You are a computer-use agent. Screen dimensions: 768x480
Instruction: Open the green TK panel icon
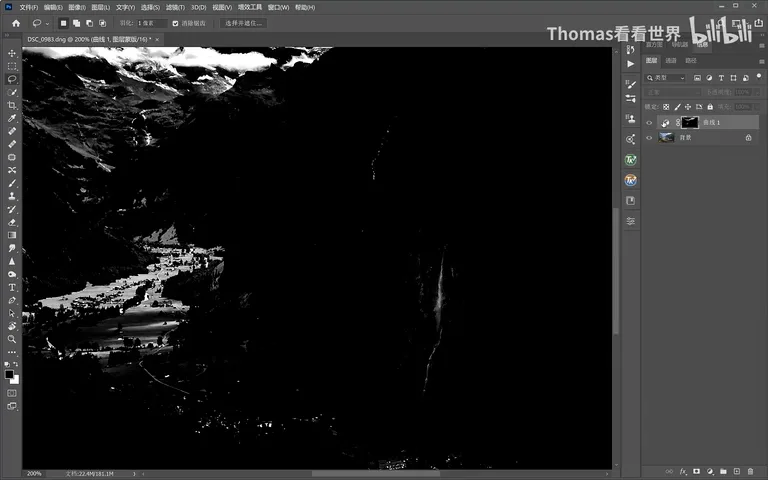click(x=630, y=160)
